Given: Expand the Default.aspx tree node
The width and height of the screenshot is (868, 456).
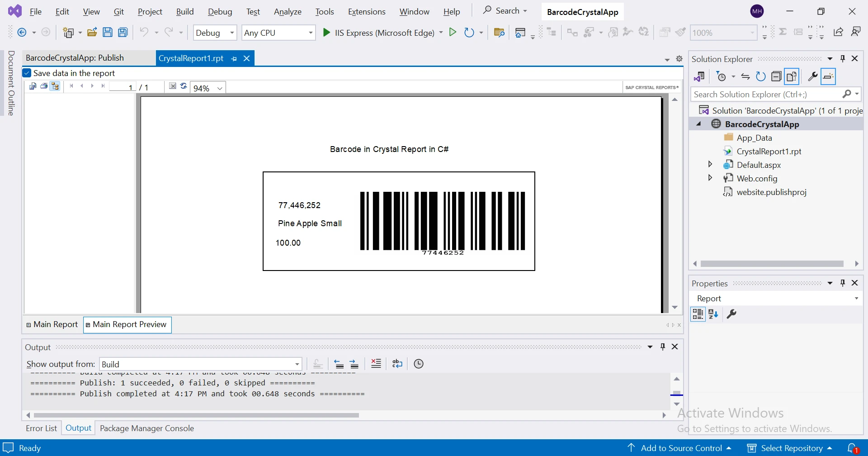Looking at the screenshot, I should pos(710,165).
